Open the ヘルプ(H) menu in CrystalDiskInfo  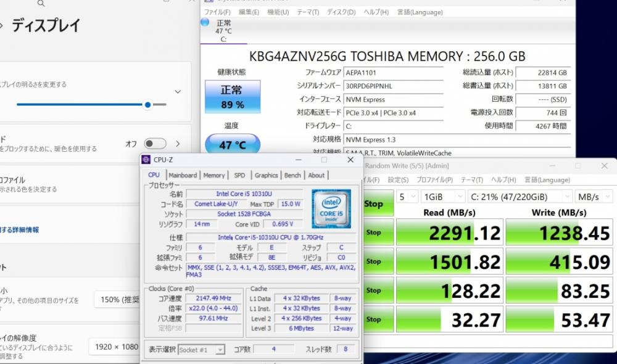point(376,12)
